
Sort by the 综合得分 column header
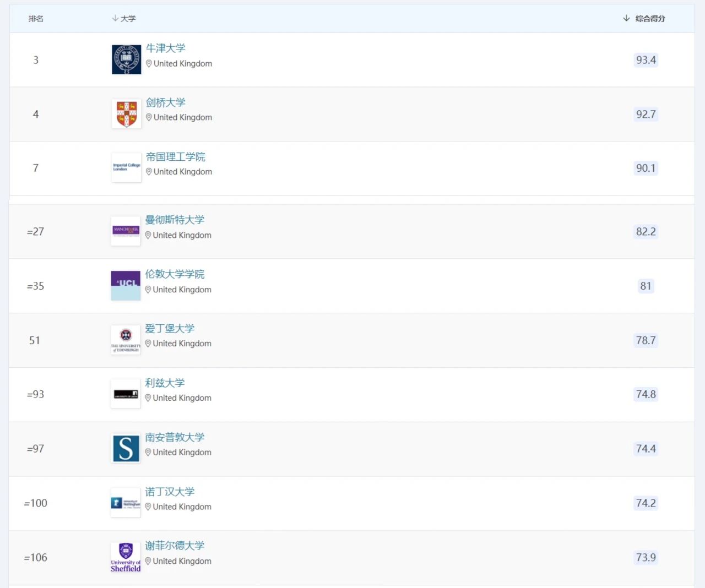coord(644,19)
